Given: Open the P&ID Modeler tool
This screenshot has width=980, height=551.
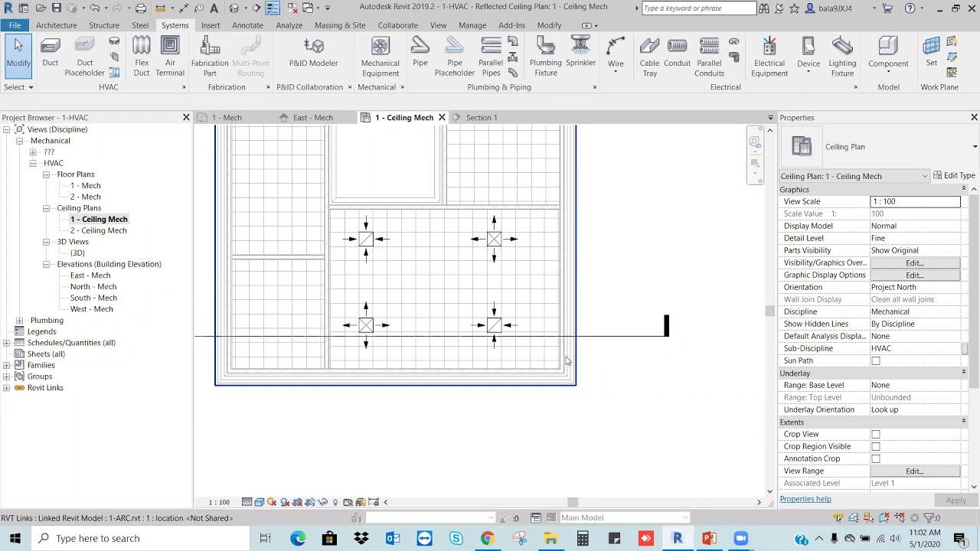Looking at the screenshot, I should [x=313, y=54].
